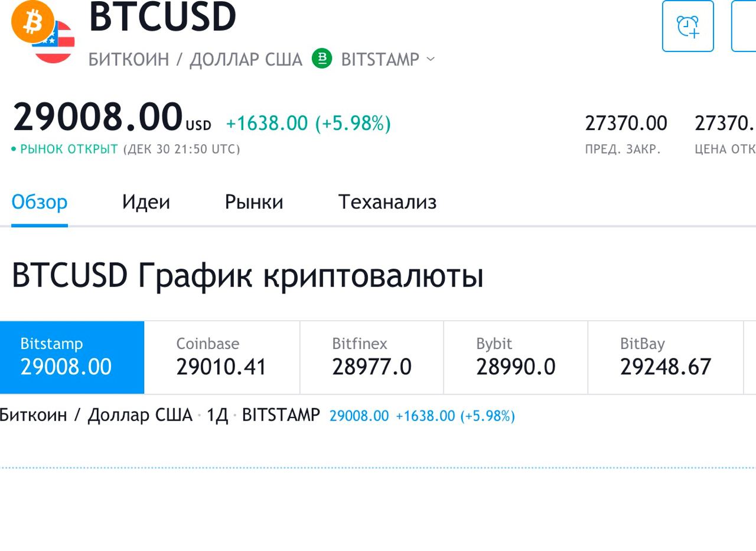756x551 pixels.
Task: Pick the Bybit price tile
Action: pyautogui.click(x=516, y=357)
